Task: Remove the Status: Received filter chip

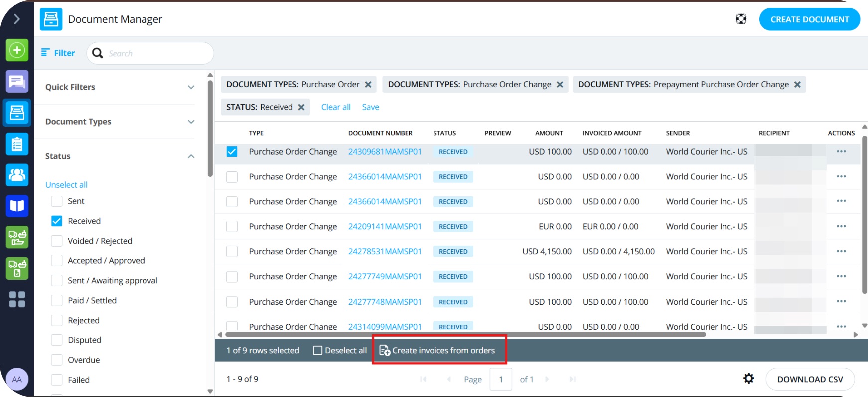Action: [x=301, y=107]
